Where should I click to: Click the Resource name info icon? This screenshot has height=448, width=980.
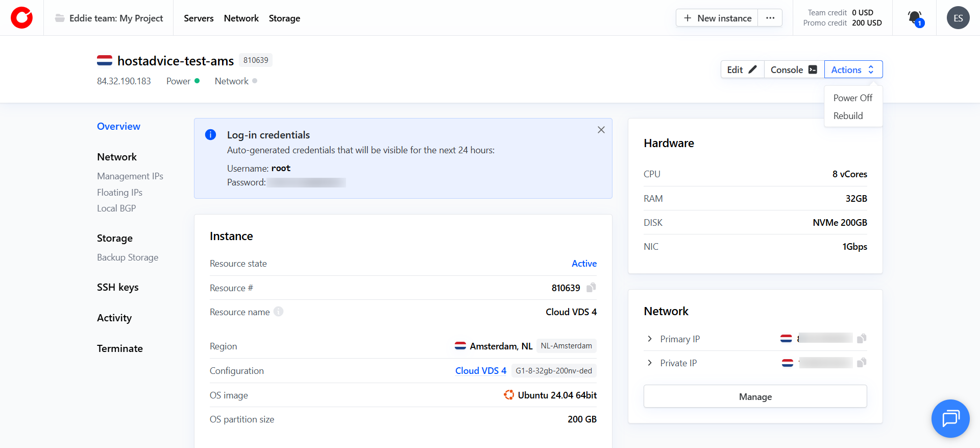click(x=278, y=312)
